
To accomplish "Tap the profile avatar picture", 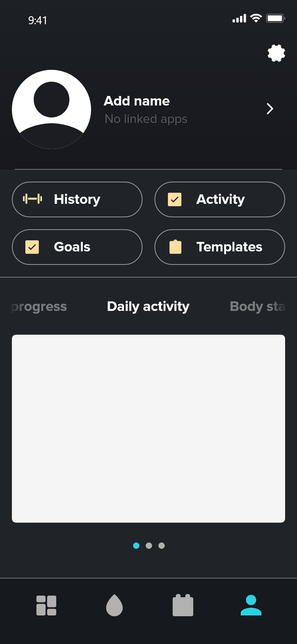I will (x=51, y=109).
